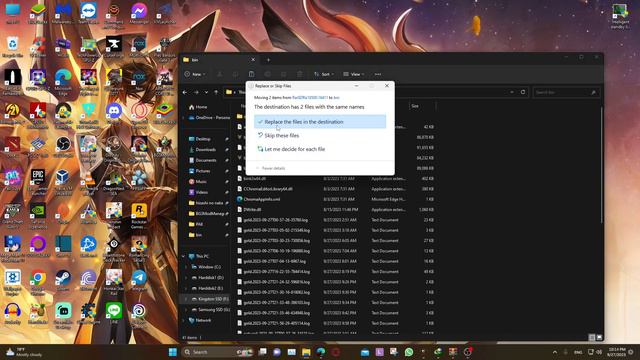Open Epic Games Launcher desktop icon
This screenshot has width=640, height=360.
[x=38, y=180]
